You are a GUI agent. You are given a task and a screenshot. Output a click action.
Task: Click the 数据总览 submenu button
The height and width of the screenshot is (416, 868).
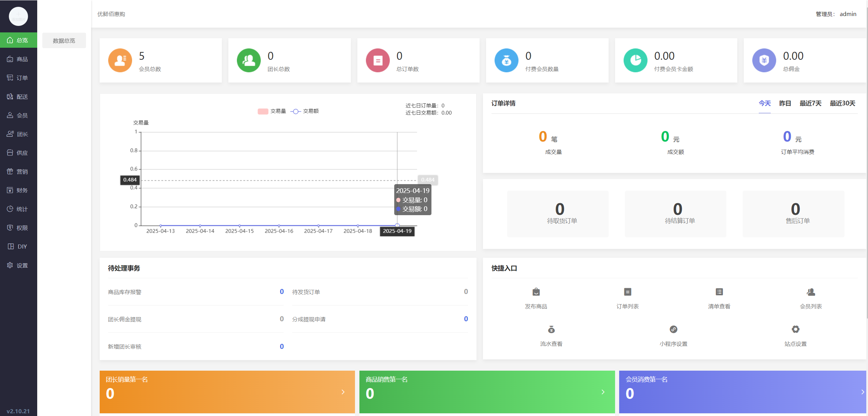pyautogui.click(x=64, y=41)
